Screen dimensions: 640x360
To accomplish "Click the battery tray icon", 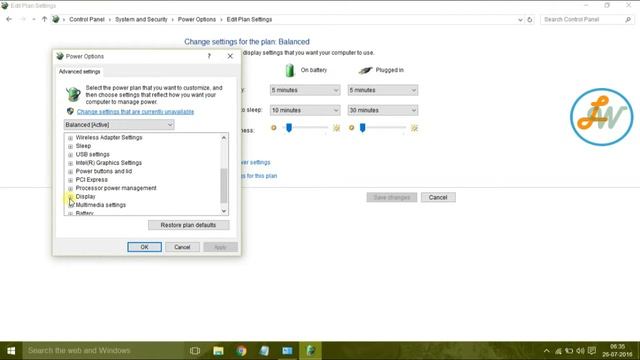I will pos(569,351).
